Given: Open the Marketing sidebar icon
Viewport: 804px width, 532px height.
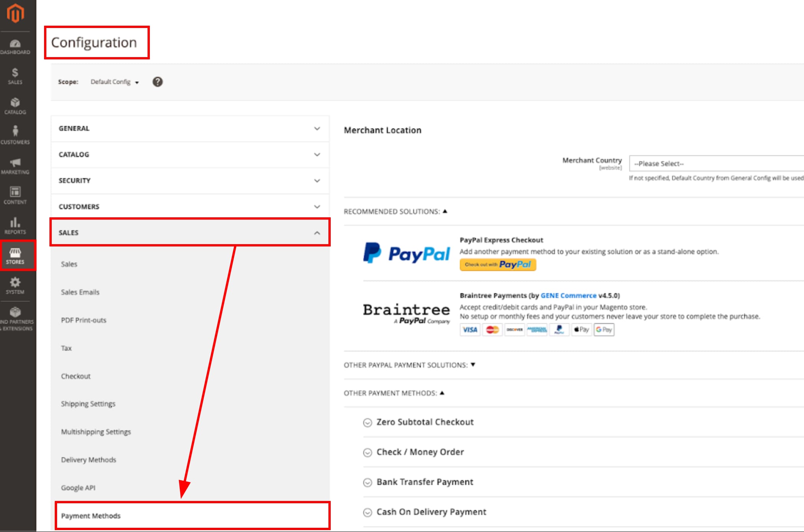Looking at the screenshot, I should point(15,165).
